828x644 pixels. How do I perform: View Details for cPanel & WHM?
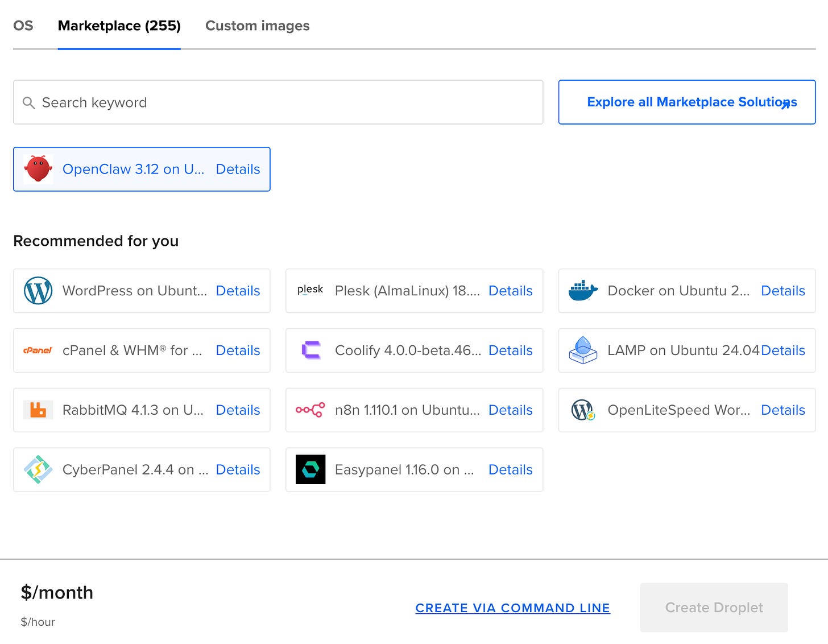[x=238, y=350]
